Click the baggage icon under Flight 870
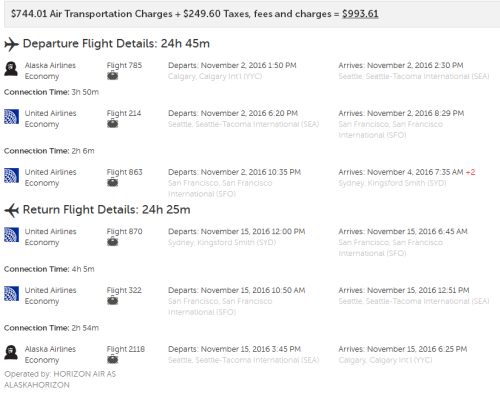The width and height of the screenshot is (500, 396). point(112,242)
